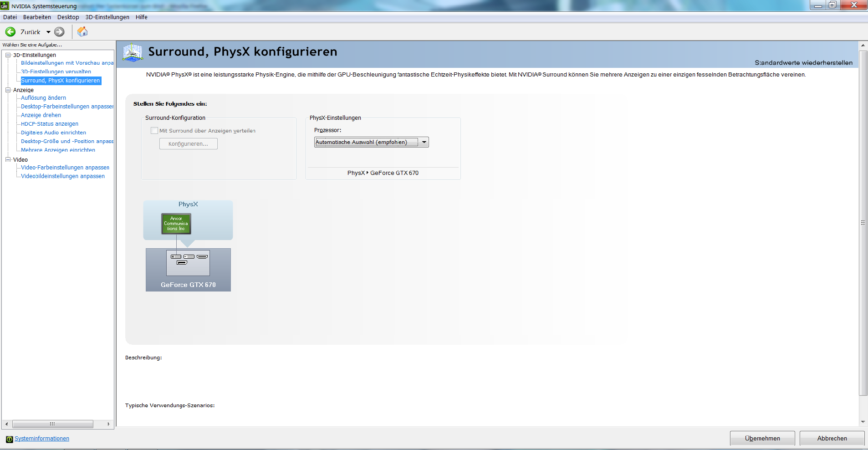Open HDCP-Status anzeigen
The height and width of the screenshot is (450, 868).
point(50,124)
